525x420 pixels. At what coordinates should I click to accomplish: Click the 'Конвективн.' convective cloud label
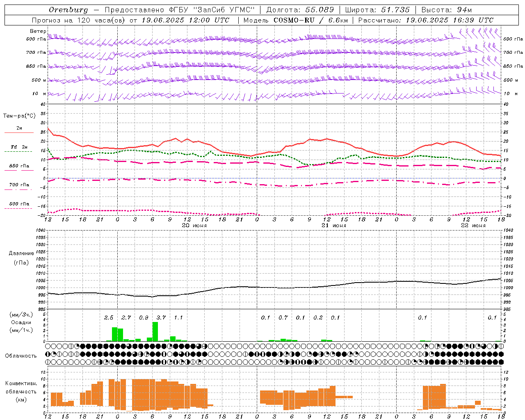pyautogui.click(x=21, y=383)
